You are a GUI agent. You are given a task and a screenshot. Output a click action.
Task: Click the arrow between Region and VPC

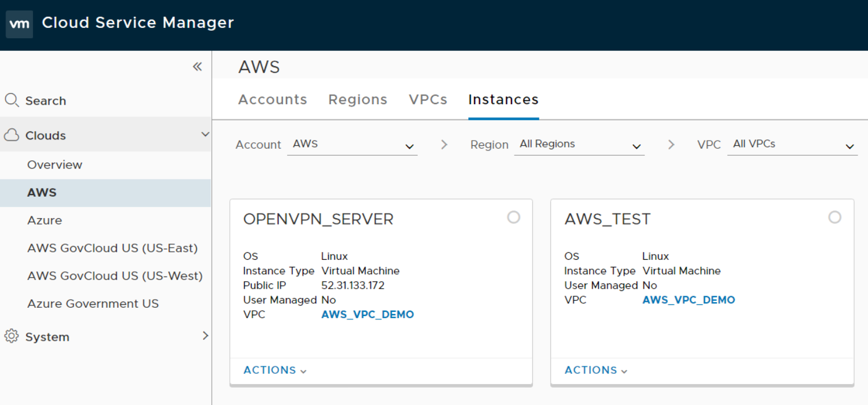pos(671,145)
